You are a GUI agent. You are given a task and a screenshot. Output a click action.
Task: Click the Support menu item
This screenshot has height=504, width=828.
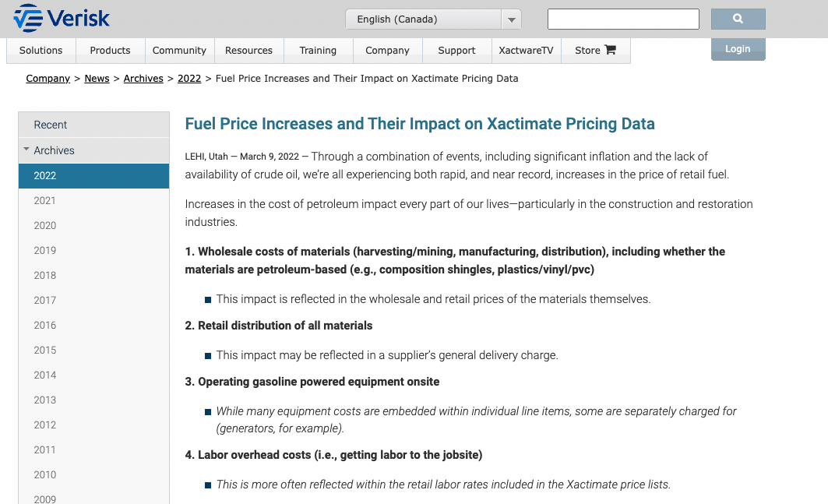[456, 51]
